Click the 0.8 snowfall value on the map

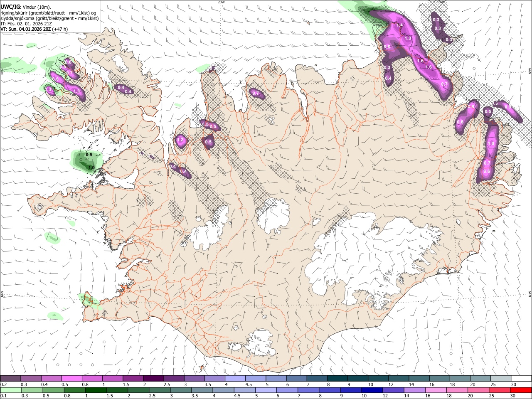coord(471,107)
